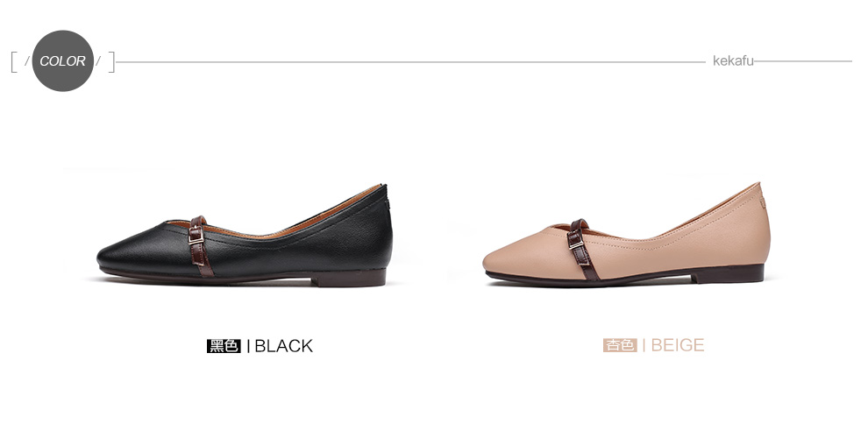Click the gray divider line left of kekafu

click(x=410, y=62)
